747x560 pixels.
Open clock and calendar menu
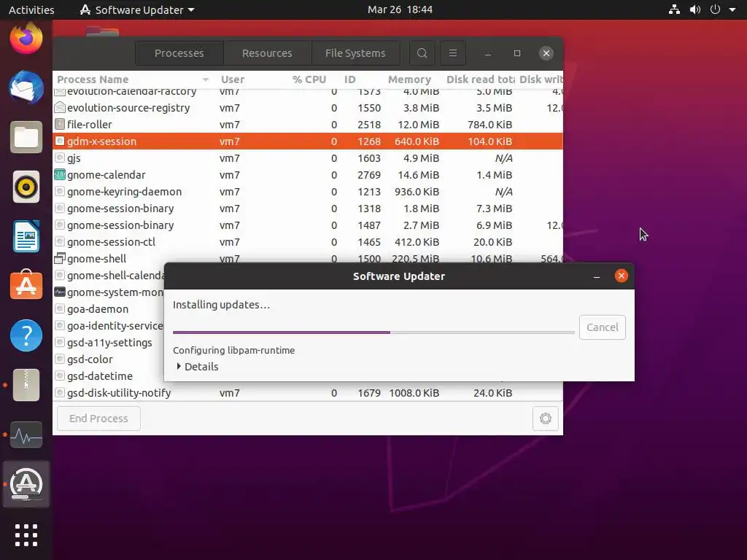tap(400, 9)
